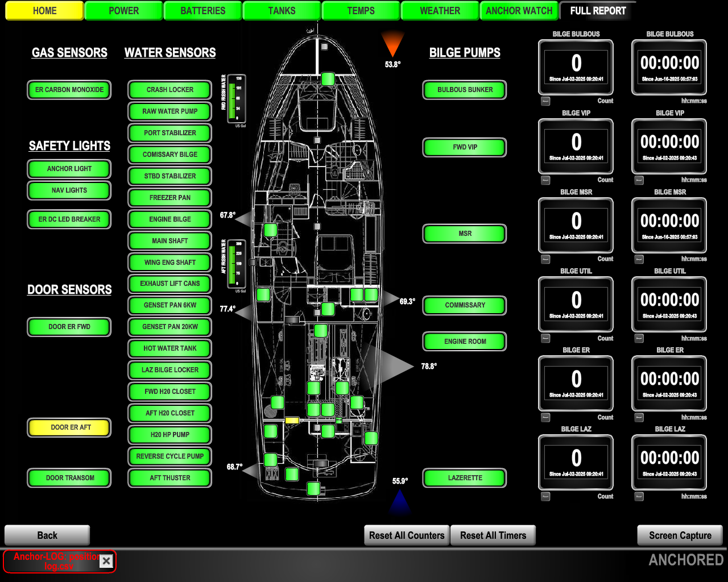
Task: Click the small reset button under BILGE BULBOUS timer
Action: (639, 101)
